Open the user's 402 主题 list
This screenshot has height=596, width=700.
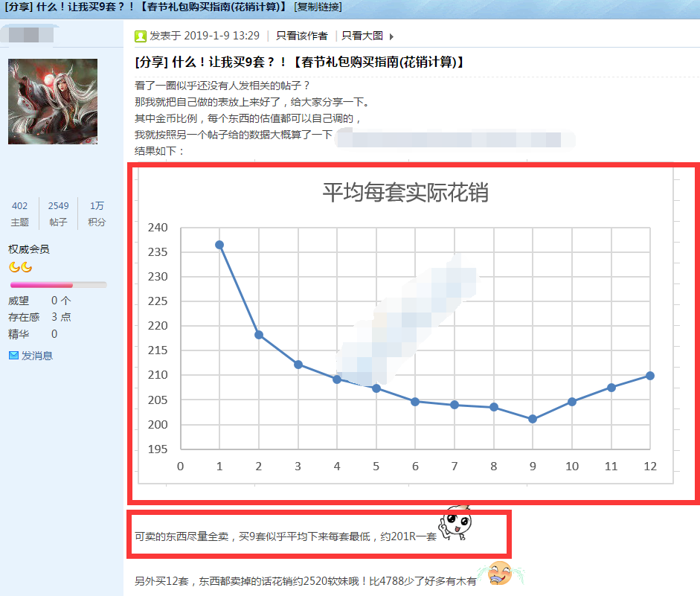coord(20,214)
